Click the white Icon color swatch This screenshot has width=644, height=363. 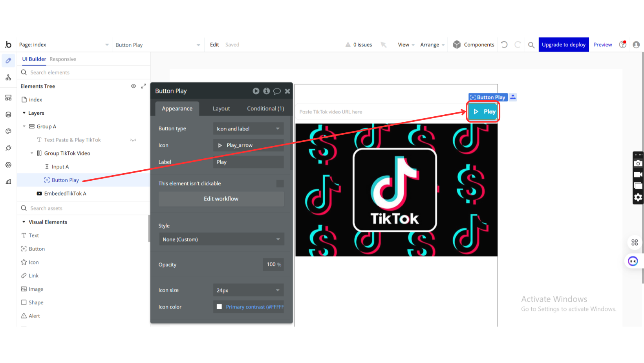click(x=219, y=307)
